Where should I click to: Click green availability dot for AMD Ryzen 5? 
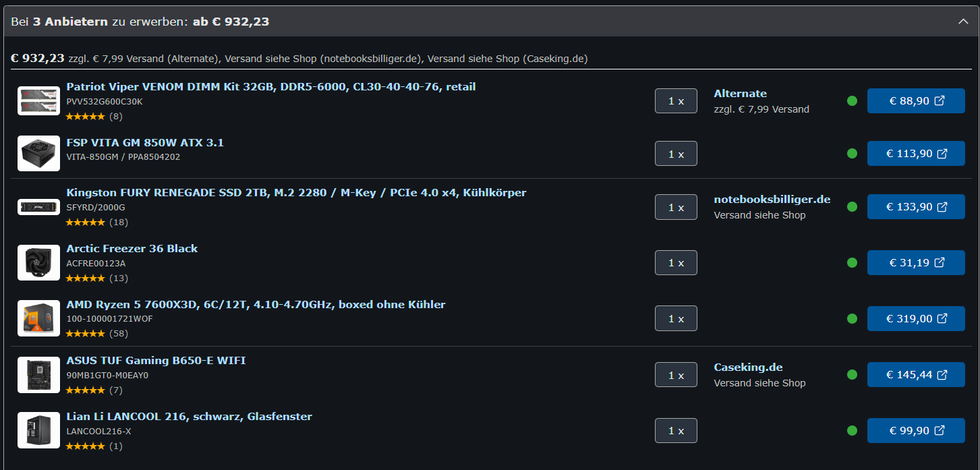pos(852,318)
